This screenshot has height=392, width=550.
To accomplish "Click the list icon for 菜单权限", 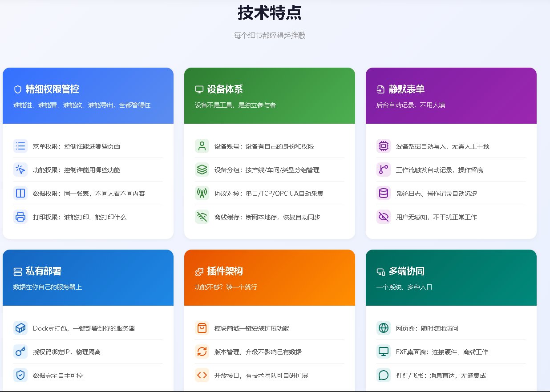I will (20, 146).
